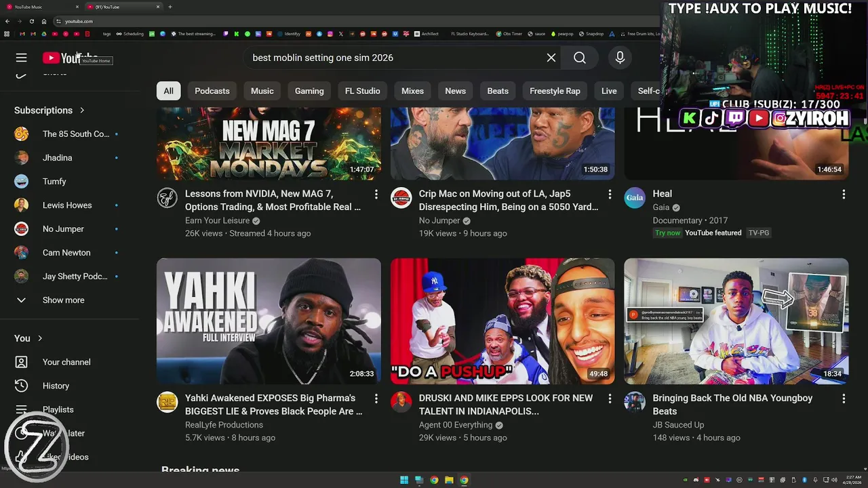Open RealLyfe Productions channel avatar
The width and height of the screenshot is (868, 488).
[167, 402]
